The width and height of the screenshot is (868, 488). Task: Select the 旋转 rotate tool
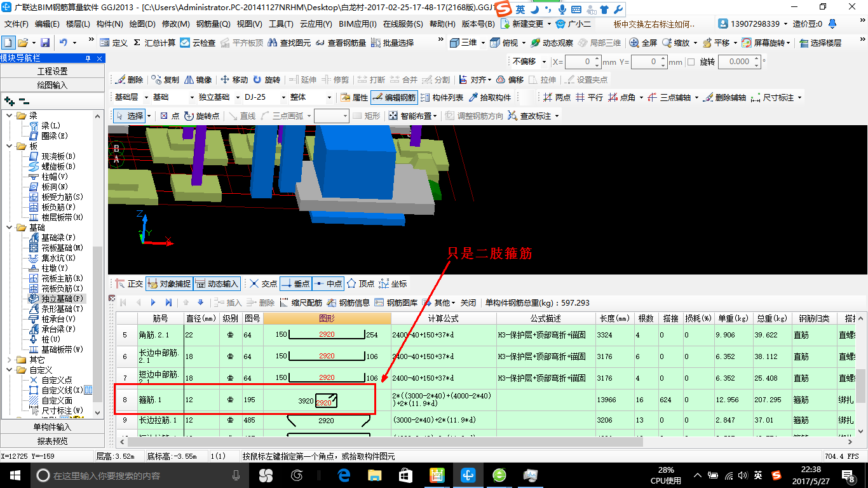pos(266,79)
